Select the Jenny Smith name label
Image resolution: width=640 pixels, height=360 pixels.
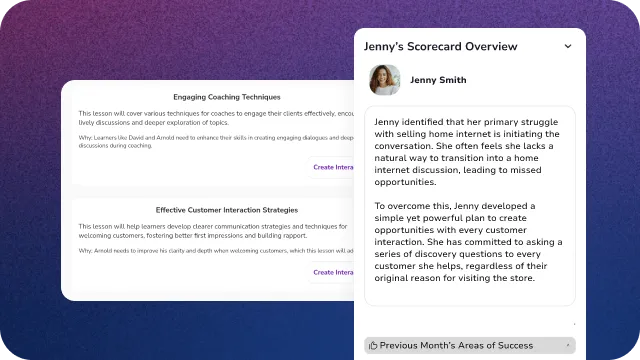[x=438, y=80]
